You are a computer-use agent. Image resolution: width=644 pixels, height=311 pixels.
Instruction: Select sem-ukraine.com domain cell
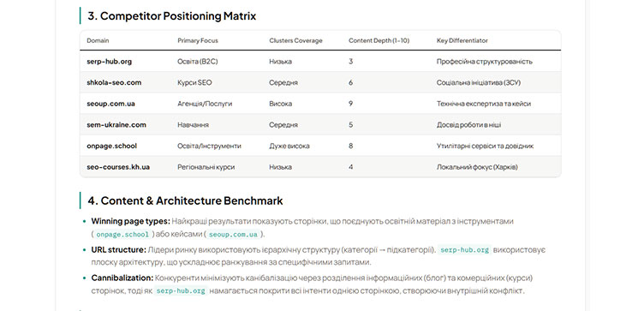pos(116,125)
